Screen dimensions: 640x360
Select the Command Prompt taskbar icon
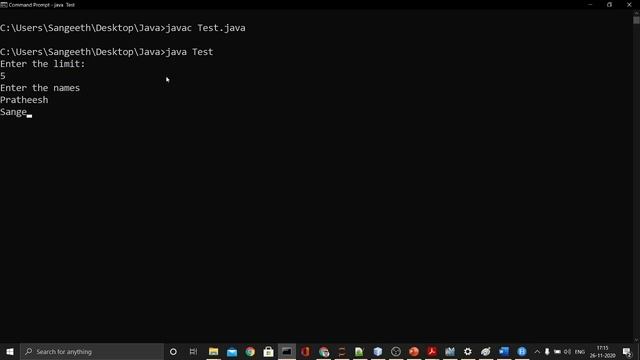[287, 351]
